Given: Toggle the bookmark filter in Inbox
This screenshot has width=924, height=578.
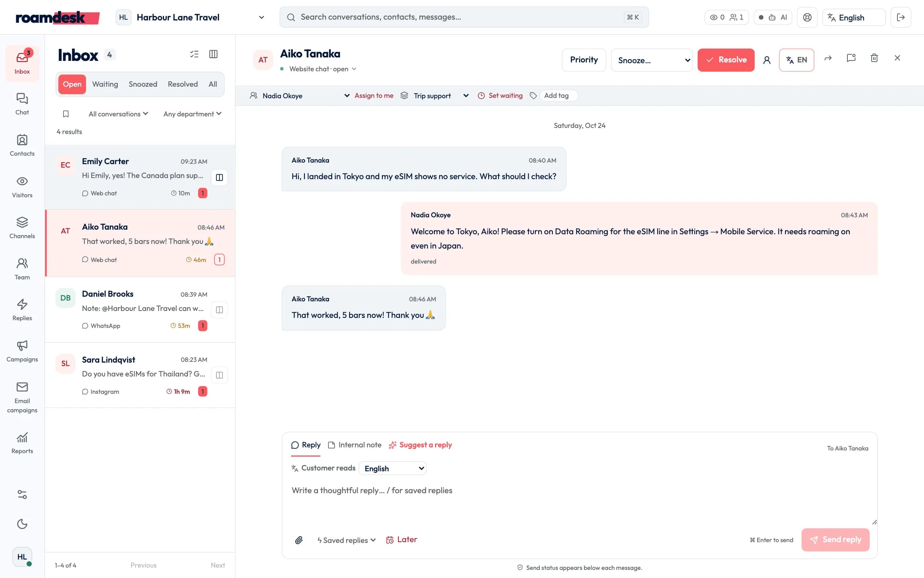Looking at the screenshot, I should [x=66, y=114].
